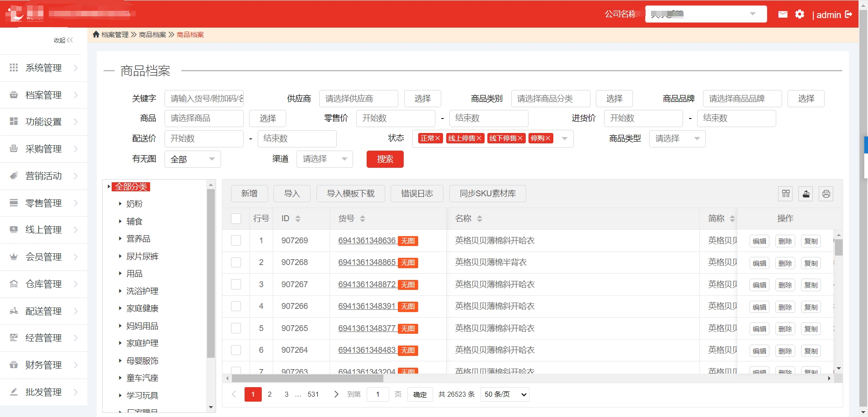This screenshot has height=417, width=868.
Task: Click the export icon above the table
Action: pyautogui.click(x=806, y=194)
